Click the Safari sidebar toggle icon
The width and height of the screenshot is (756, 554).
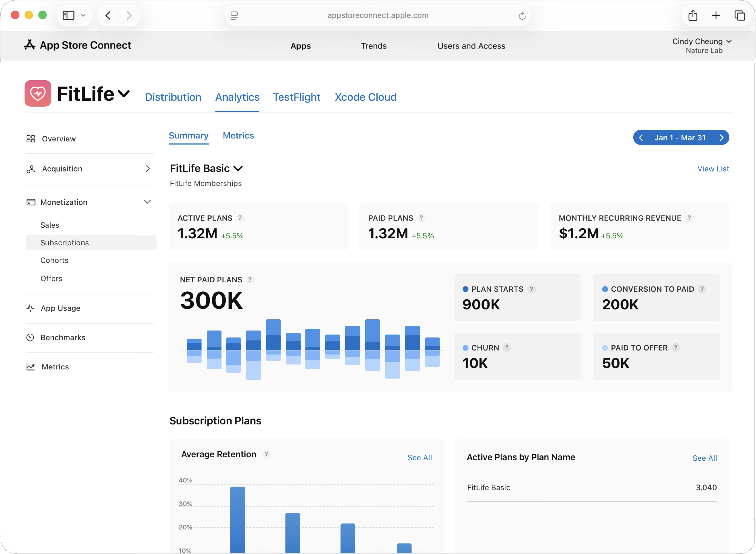coord(69,15)
